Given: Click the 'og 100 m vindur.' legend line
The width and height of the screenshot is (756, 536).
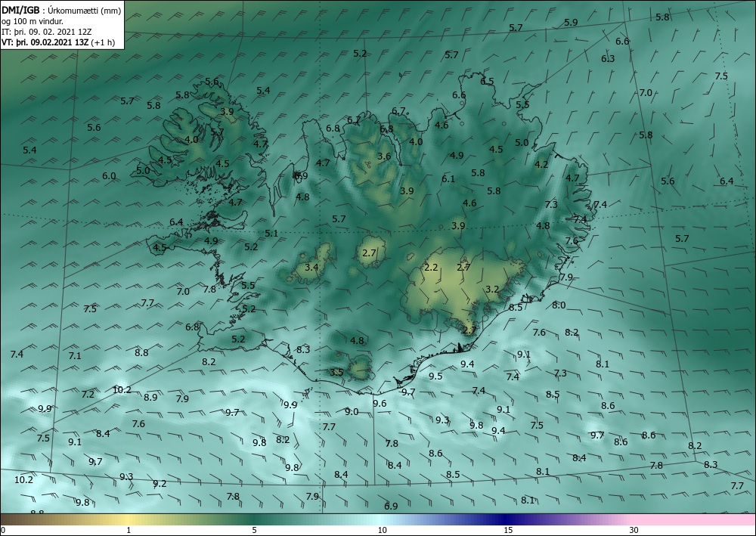Looking at the screenshot, I should 33,21.
